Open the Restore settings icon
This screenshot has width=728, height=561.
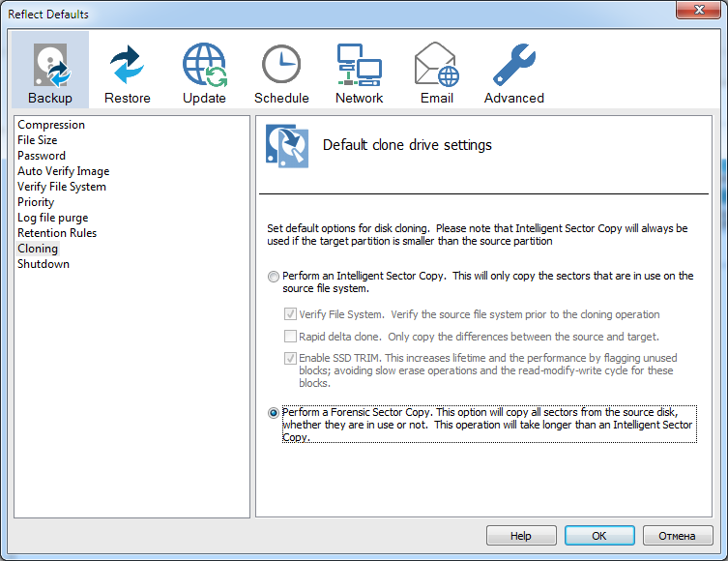tap(128, 66)
